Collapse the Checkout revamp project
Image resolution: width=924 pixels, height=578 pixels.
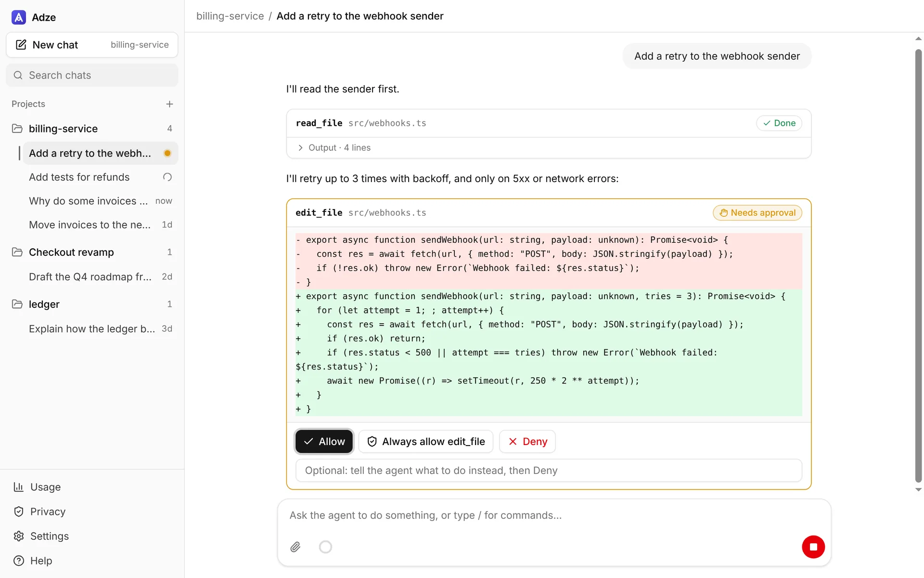pyautogui.click(x=92, y=252)
